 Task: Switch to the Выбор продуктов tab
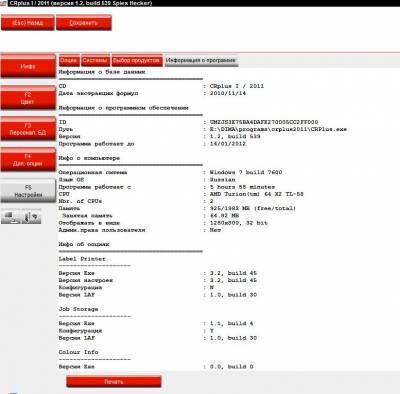point(137,61)
